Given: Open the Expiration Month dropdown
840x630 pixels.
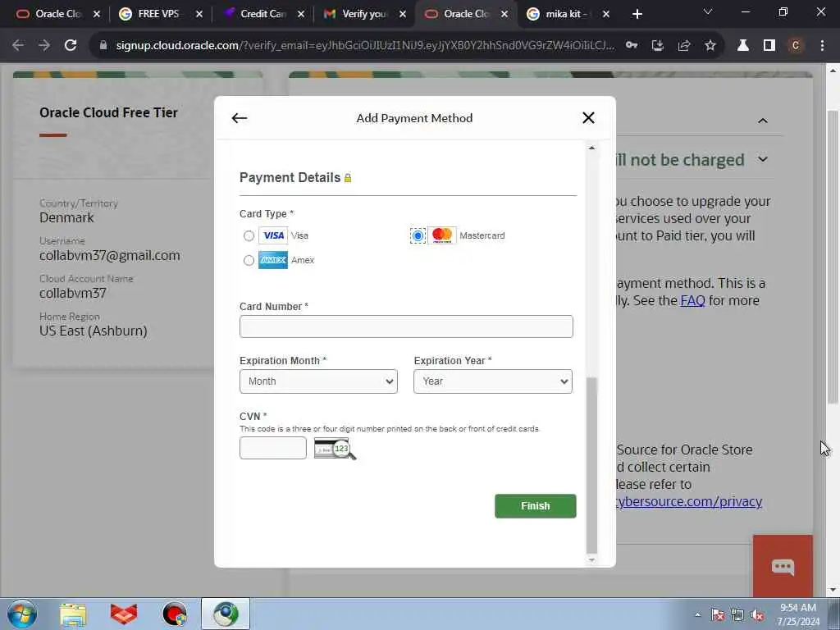Looking at the screenshot, I should click(319, 381).
